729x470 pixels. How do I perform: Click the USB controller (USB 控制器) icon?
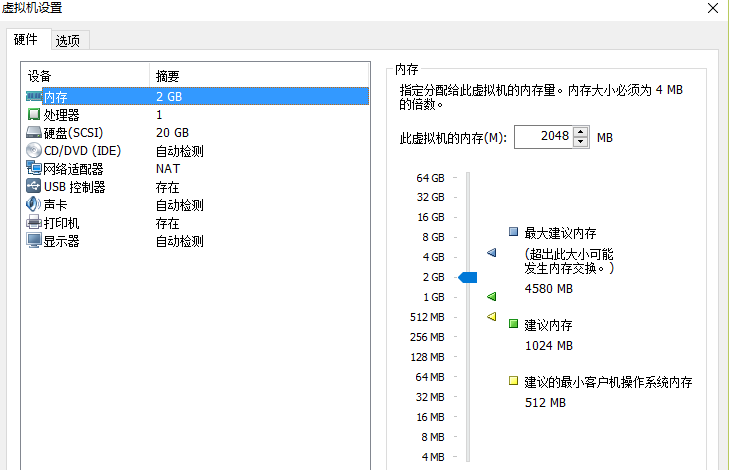point(34,187)
